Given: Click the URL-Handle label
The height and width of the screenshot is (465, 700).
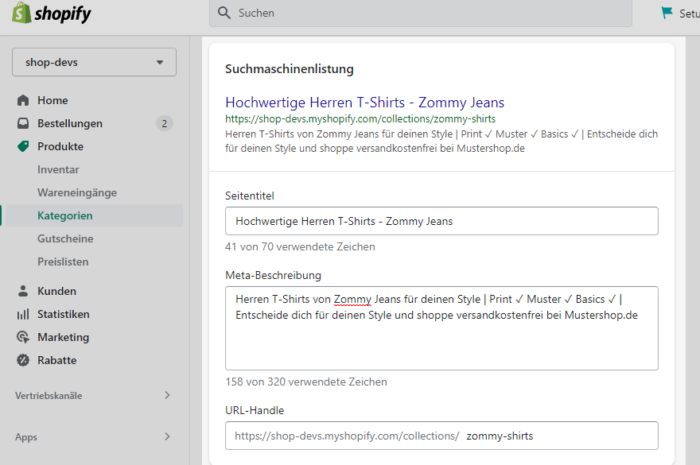Looking at the screenshot, I should click(254, 411).
